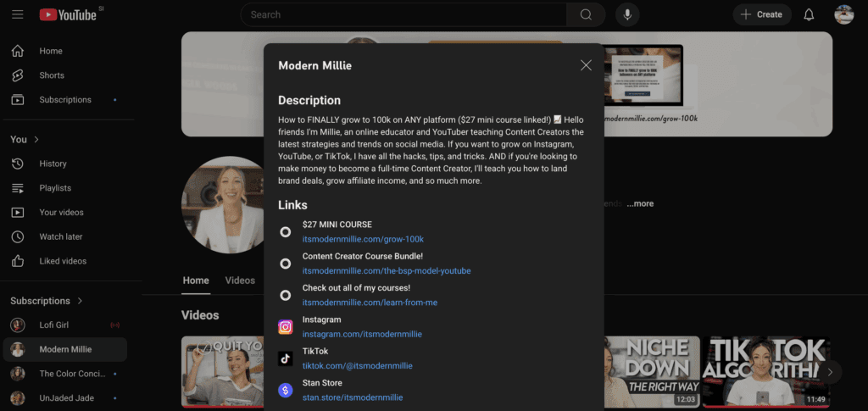The height and width of the screenshot is (411, 868).
Task: Open the hamburger guide menu
Action: point(17,14)
